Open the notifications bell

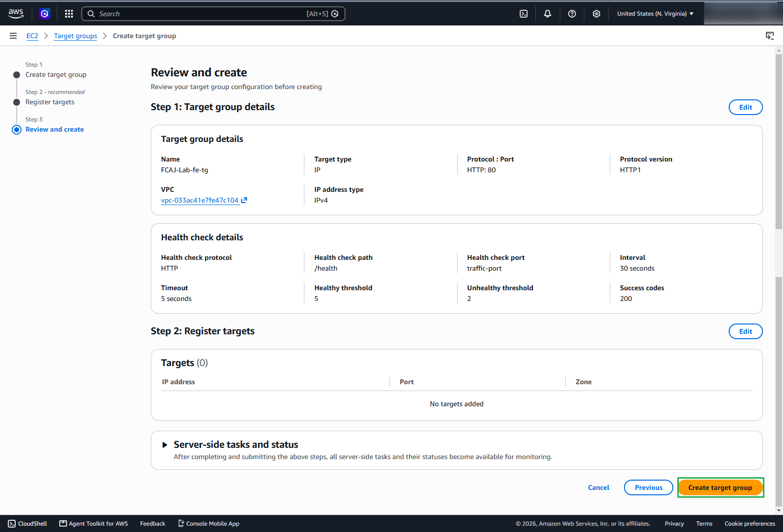pyautogui.click(x=548, y=14)
